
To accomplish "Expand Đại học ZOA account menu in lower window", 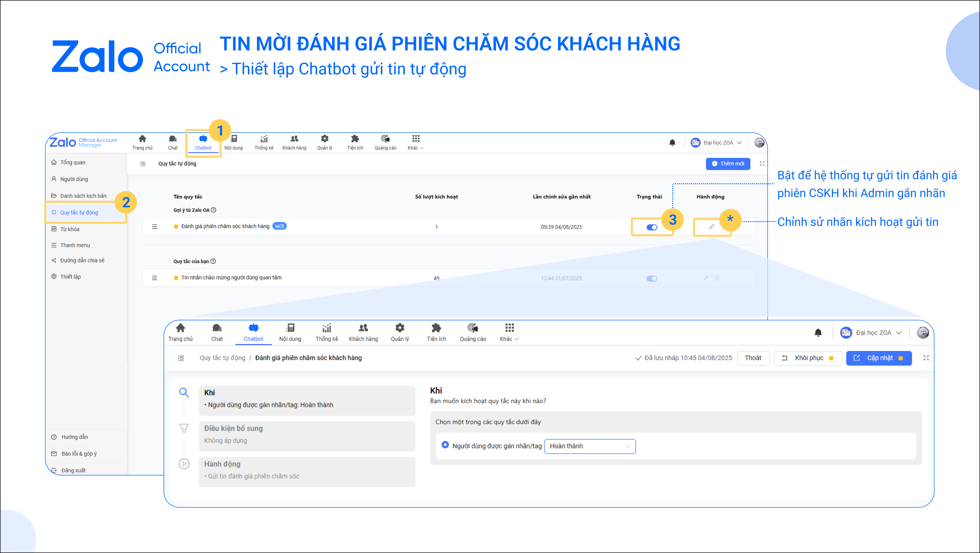I will coord(871,333).
